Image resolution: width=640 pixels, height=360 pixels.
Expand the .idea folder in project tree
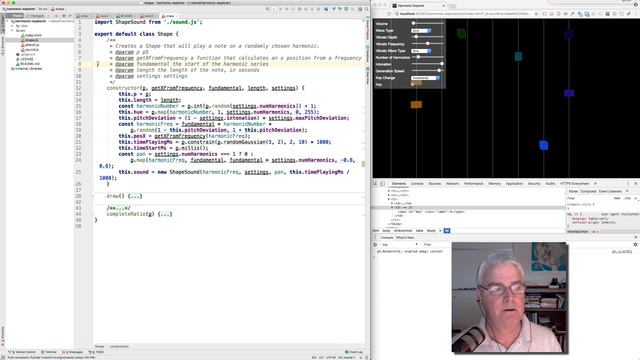[x=12, y=26]
